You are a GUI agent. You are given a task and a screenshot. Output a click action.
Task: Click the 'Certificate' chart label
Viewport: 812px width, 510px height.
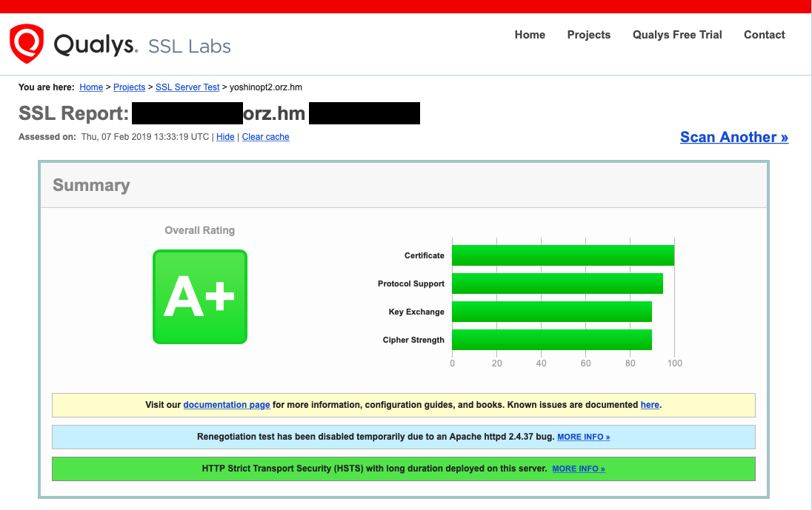coord(424,255)
